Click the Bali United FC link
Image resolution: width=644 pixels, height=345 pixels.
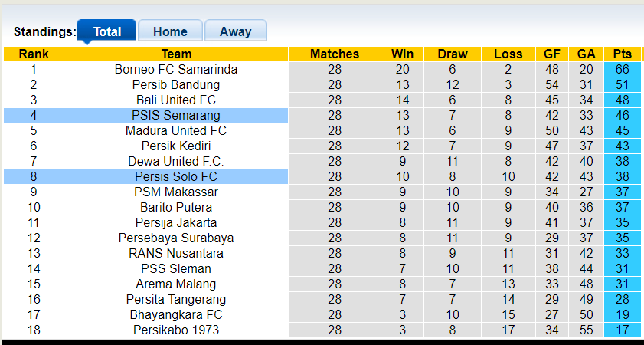pyautogui.click(x=176, y=100)
